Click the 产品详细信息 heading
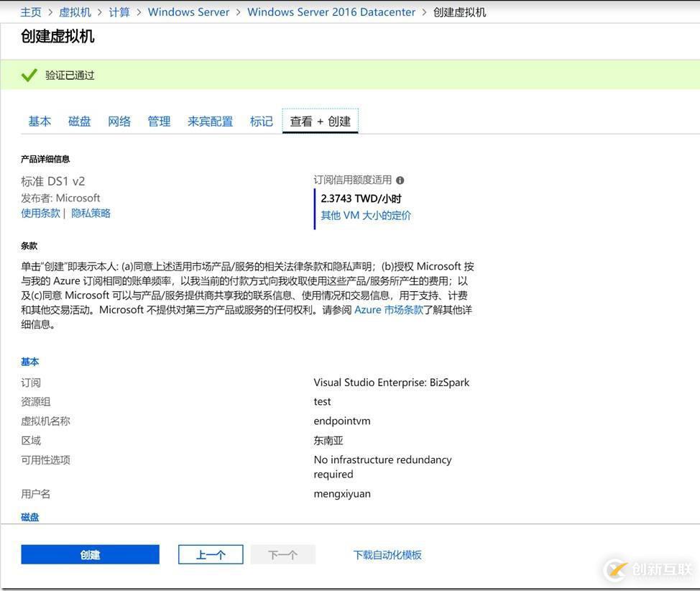700x591 pixels. coord(45,159)
